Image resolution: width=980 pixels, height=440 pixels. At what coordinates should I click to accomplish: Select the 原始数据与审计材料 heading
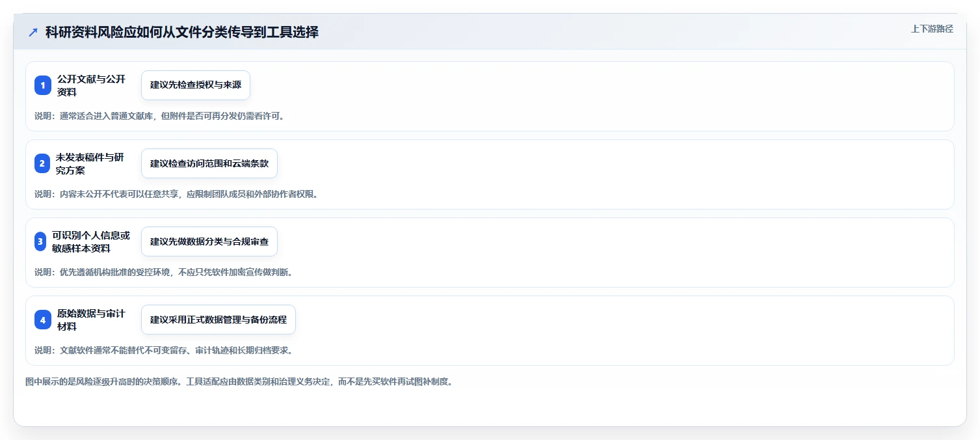coord(92,320)
